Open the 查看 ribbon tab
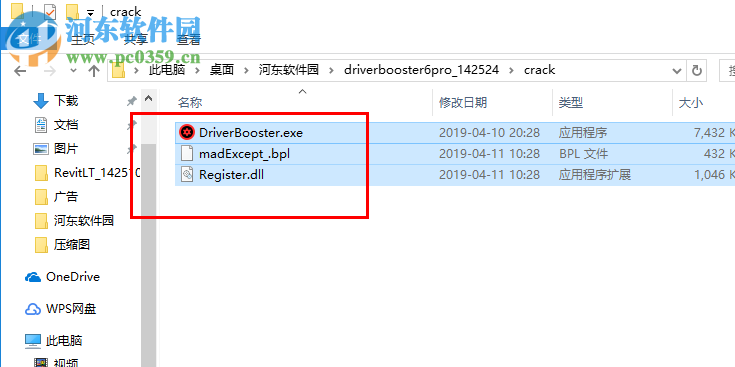Viewport: 735px width, 367px height. click(x=189, y=40)
